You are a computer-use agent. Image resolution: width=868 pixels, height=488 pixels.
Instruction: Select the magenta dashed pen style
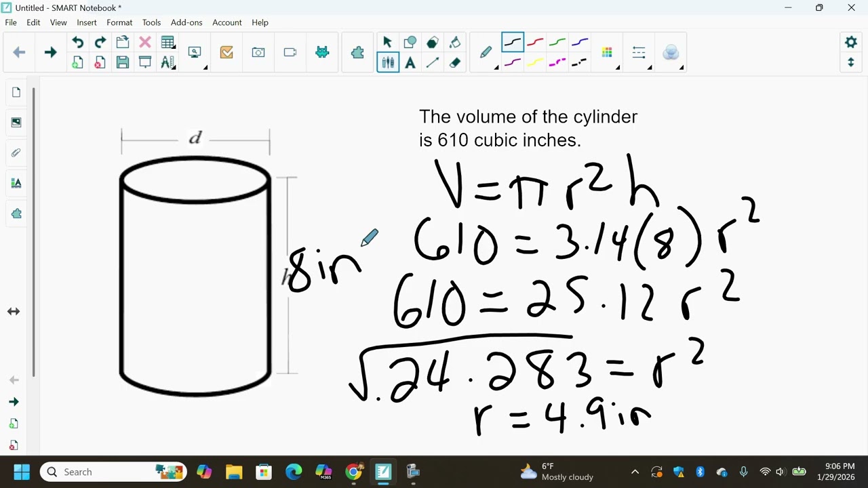(x=557, y=63)
